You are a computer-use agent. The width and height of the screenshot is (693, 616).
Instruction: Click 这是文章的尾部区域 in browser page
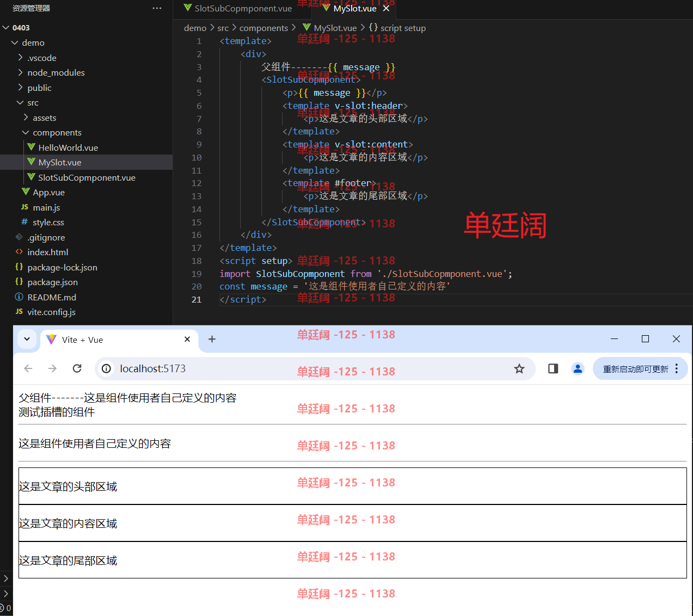(x=68, y=560)
